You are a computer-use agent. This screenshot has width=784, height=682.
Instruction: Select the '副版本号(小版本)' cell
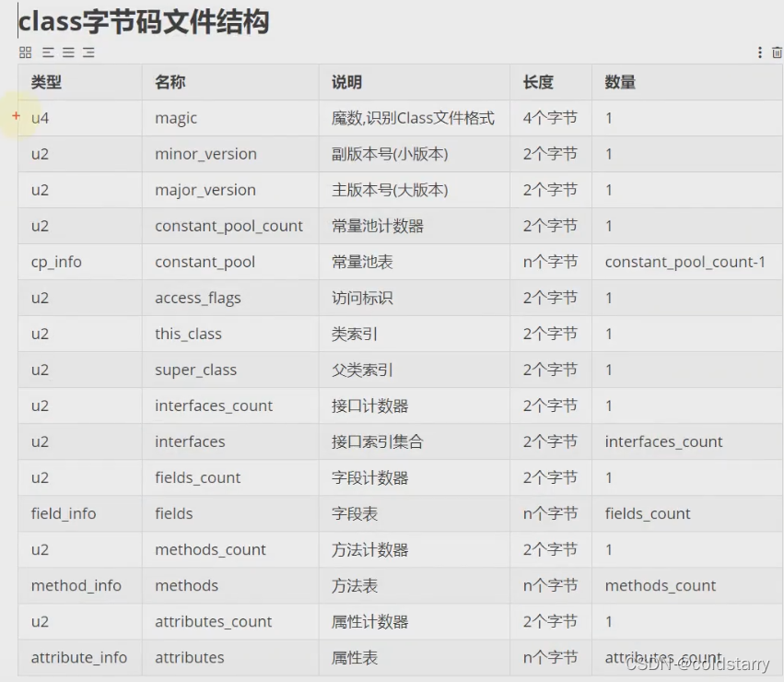point(390,154)
